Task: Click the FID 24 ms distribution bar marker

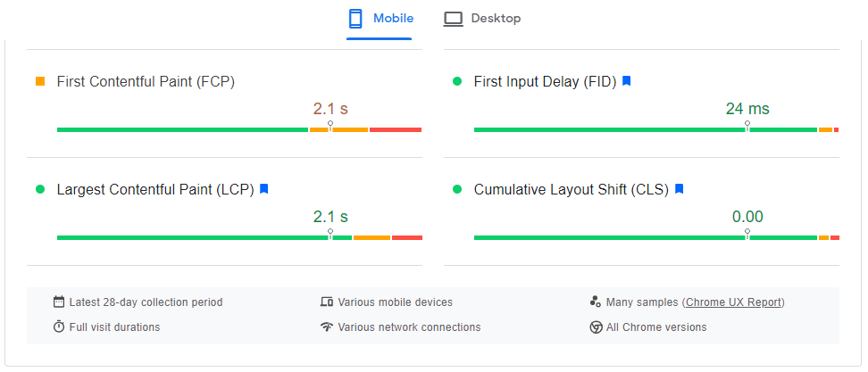Action: click(747, 126)
